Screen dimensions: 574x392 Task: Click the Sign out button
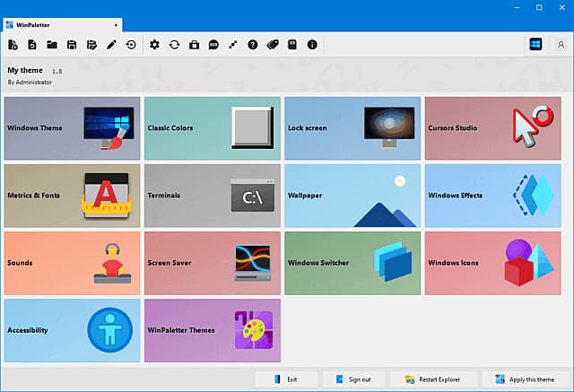353,379
